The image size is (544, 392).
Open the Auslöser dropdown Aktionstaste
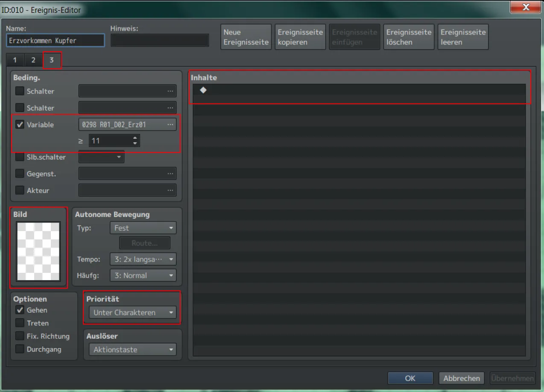click(132, 350)
